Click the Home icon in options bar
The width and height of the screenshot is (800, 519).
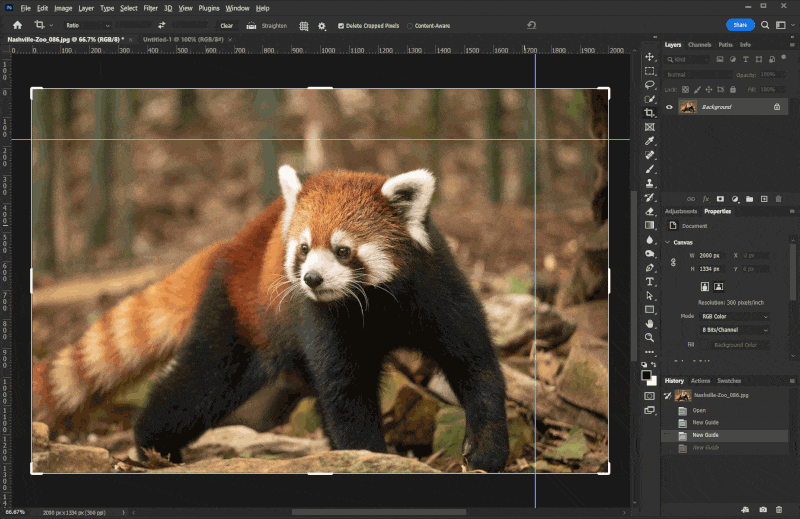point(17,25)
